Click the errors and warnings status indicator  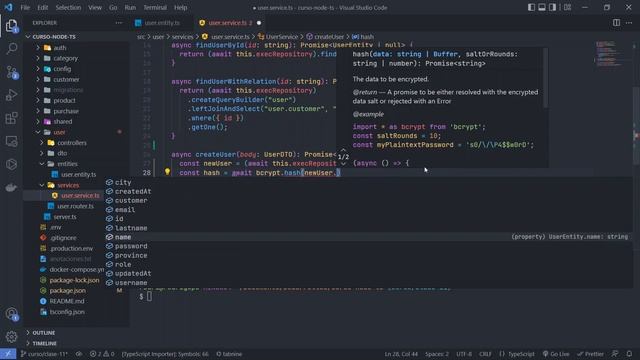click(x=102, y=354)
